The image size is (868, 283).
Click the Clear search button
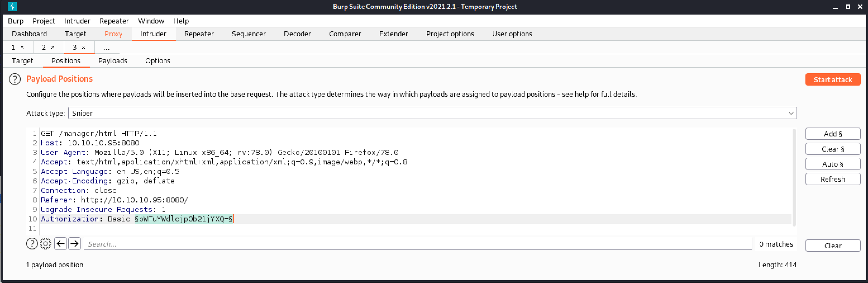point(833,246)
